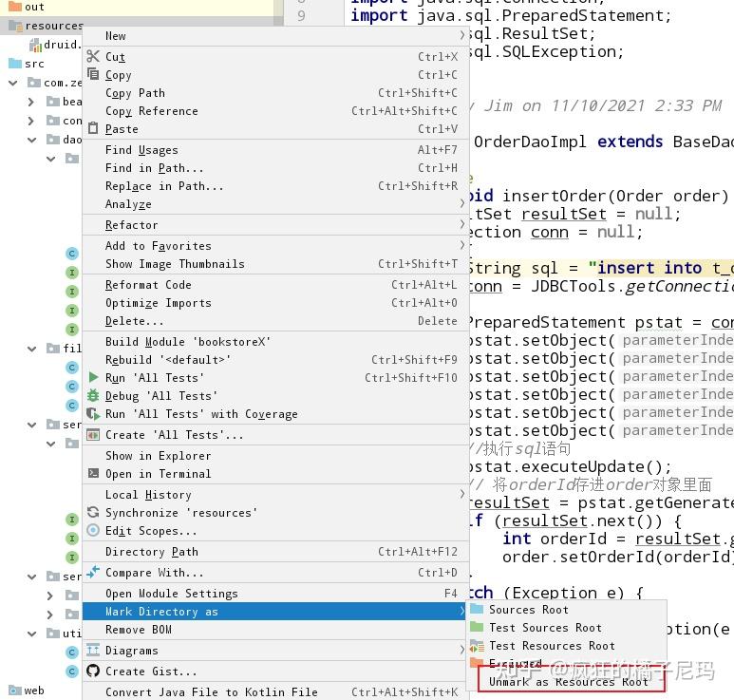Select Open Module Settings
734x700 pixels.
275,594
